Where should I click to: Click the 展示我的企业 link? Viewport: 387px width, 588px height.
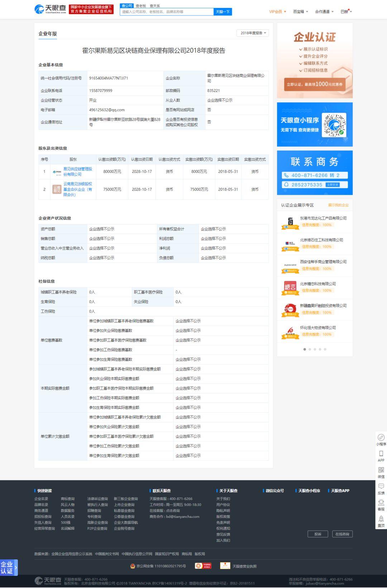pos(338,205)
